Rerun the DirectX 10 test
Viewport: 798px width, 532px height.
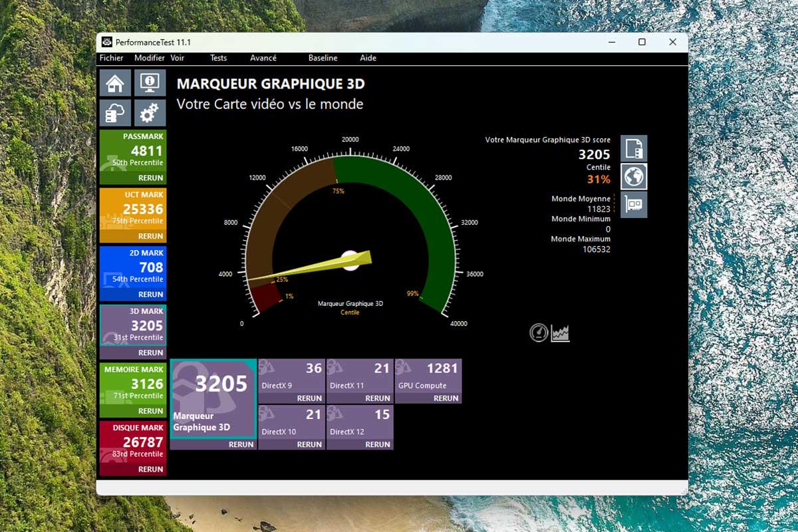309,444
